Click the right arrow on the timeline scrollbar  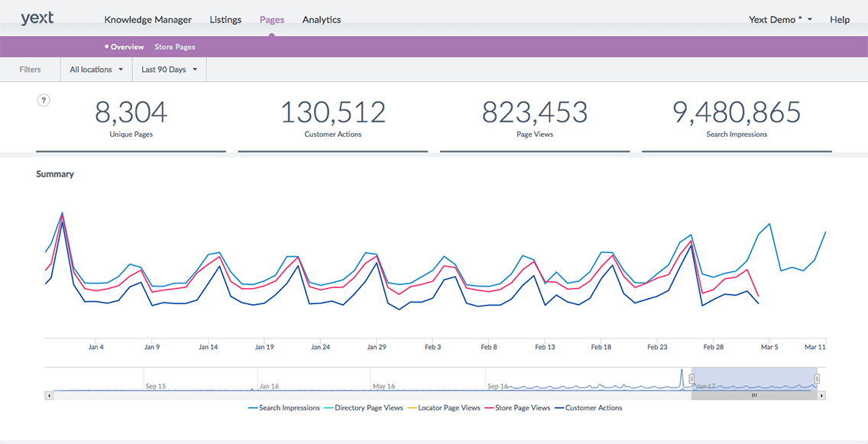[820, 394]
